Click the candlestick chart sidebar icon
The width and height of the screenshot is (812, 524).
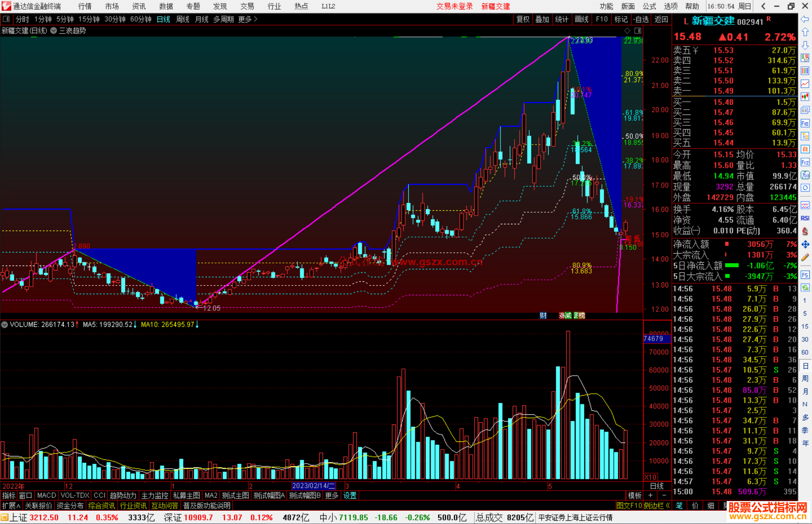[805, 97]
